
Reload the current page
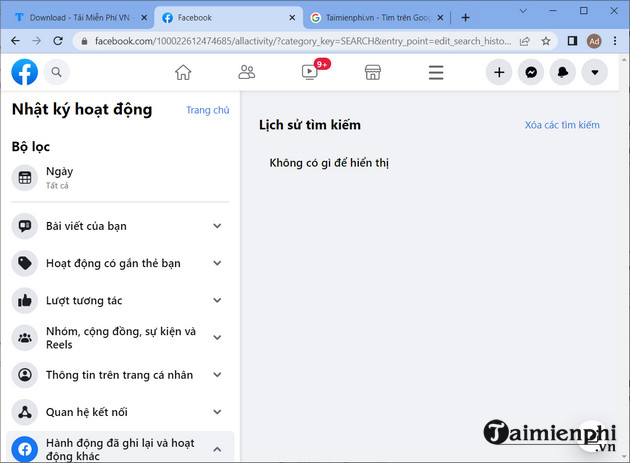click(x=58, y=41)
